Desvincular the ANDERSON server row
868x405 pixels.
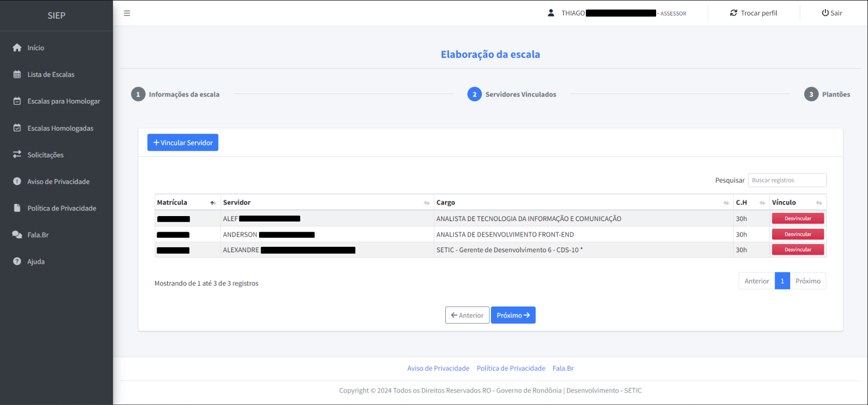click(x=798, y=234)
